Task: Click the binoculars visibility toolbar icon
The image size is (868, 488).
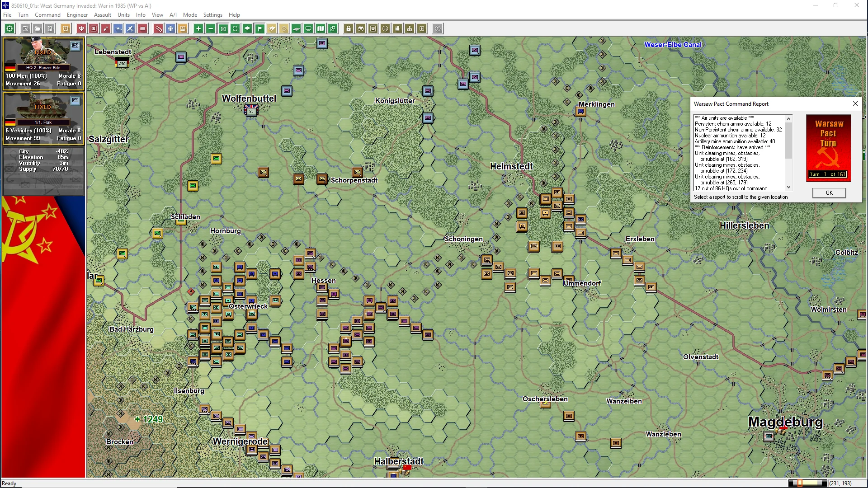Action: pos(361,28)
